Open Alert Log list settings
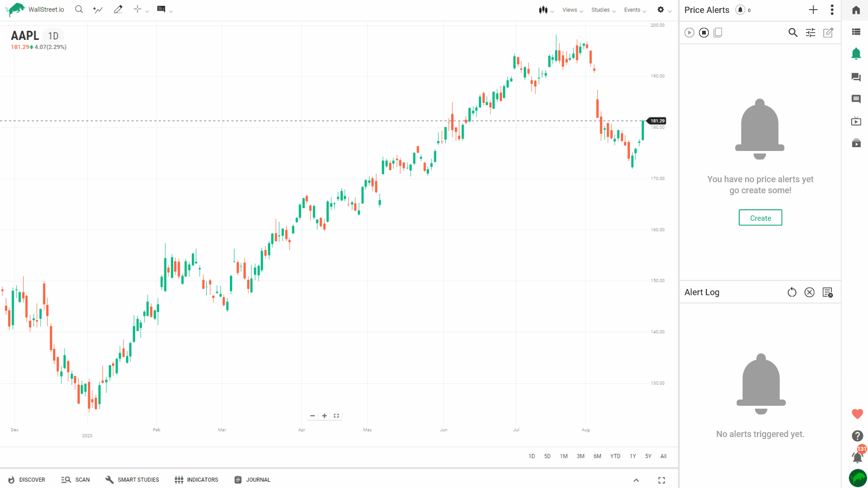The image size is (868, 488). (828, 292)
